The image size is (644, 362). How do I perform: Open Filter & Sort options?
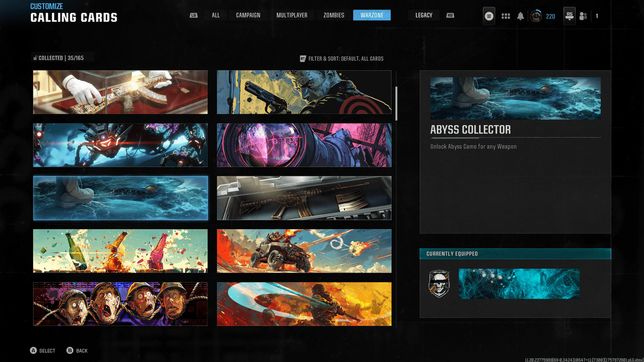(346, 58)
